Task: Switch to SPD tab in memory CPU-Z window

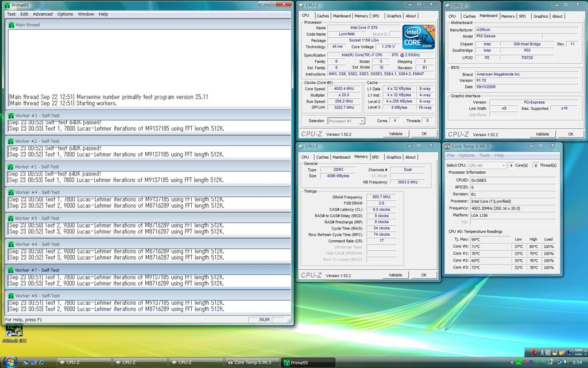Action: coord(375,158)
